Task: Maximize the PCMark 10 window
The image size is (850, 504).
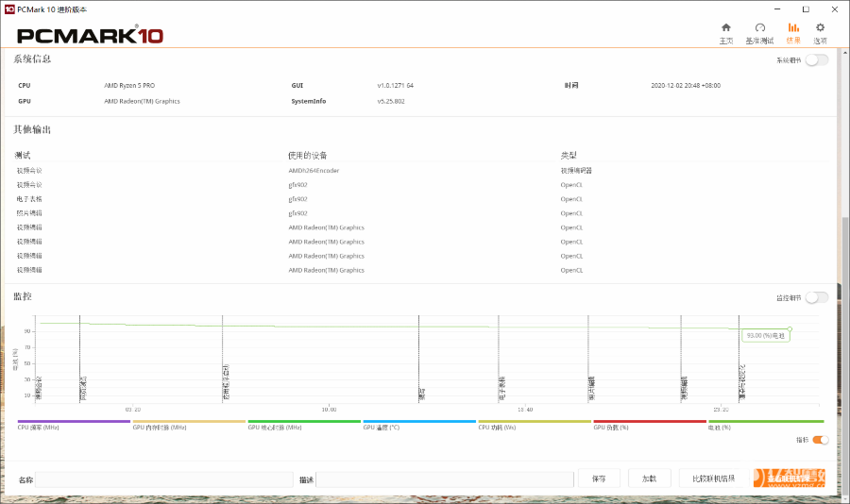Action: [807, 9]
